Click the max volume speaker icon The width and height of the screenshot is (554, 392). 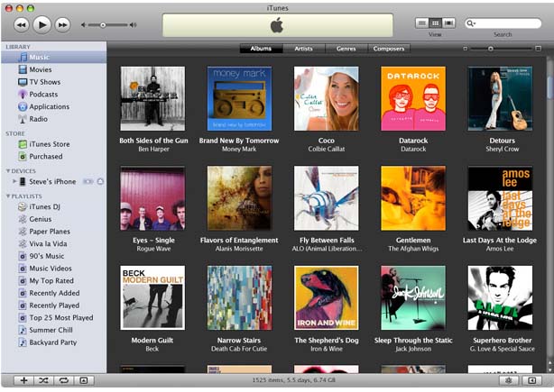click(x=134, y=25)
